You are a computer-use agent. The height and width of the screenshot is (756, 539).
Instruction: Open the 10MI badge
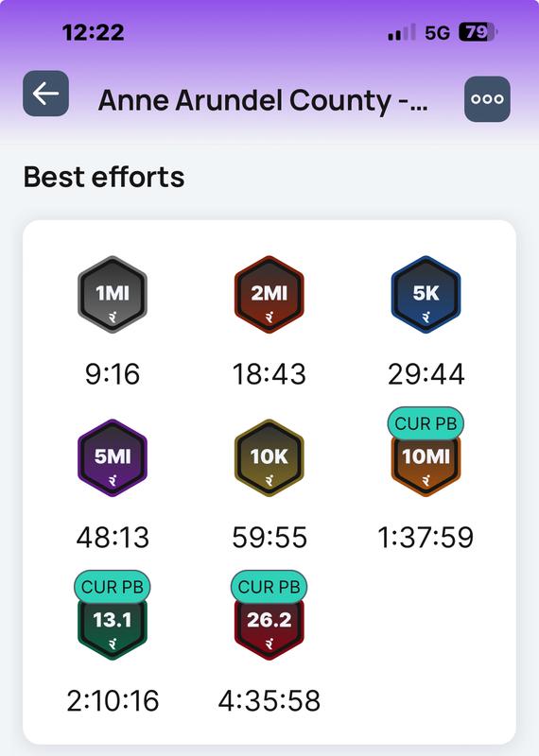(x=426, y=466)
